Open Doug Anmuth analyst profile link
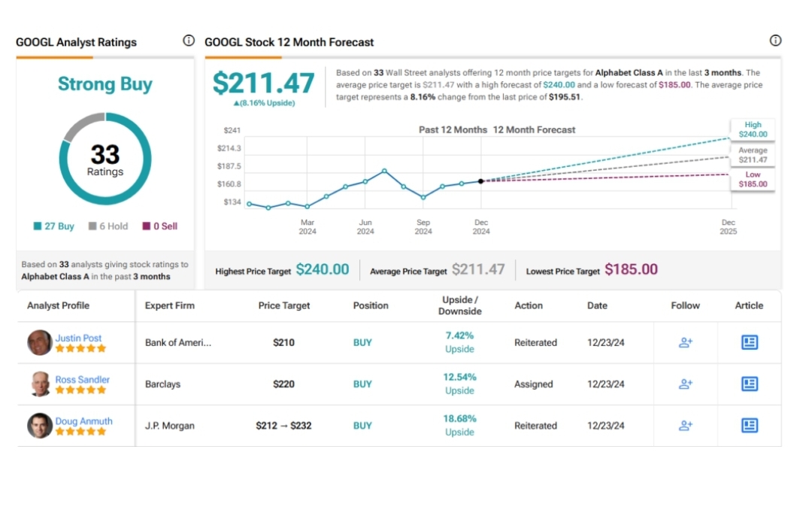812x507 pixels. pos(83,420)
